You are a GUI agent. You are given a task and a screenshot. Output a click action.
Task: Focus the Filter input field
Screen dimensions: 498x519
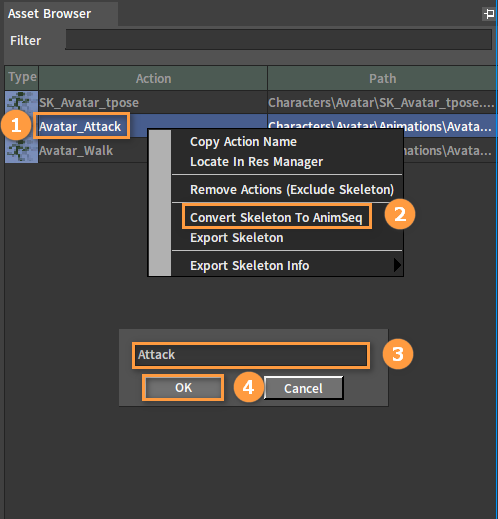[278, 40]
